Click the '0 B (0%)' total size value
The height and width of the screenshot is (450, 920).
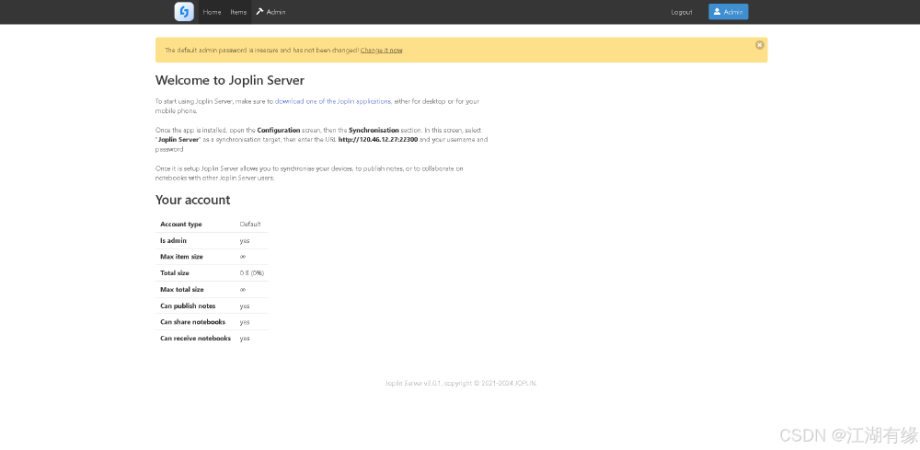pos(252,273)
